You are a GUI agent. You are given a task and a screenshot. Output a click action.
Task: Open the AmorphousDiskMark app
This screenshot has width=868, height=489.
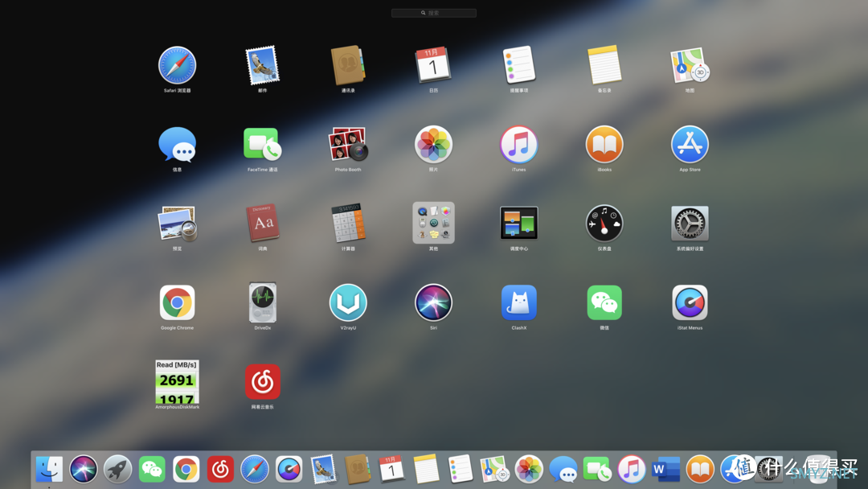177,381
